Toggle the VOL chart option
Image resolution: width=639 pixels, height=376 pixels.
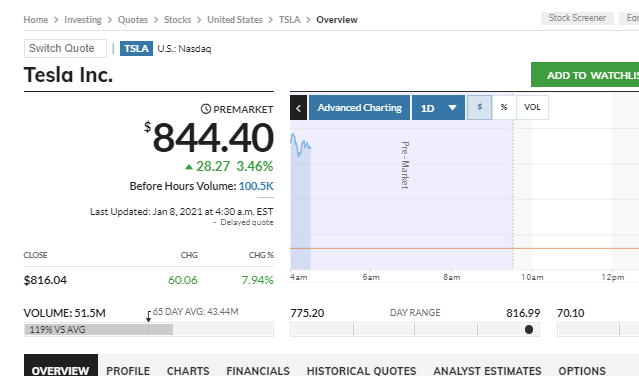pos(532,108)
